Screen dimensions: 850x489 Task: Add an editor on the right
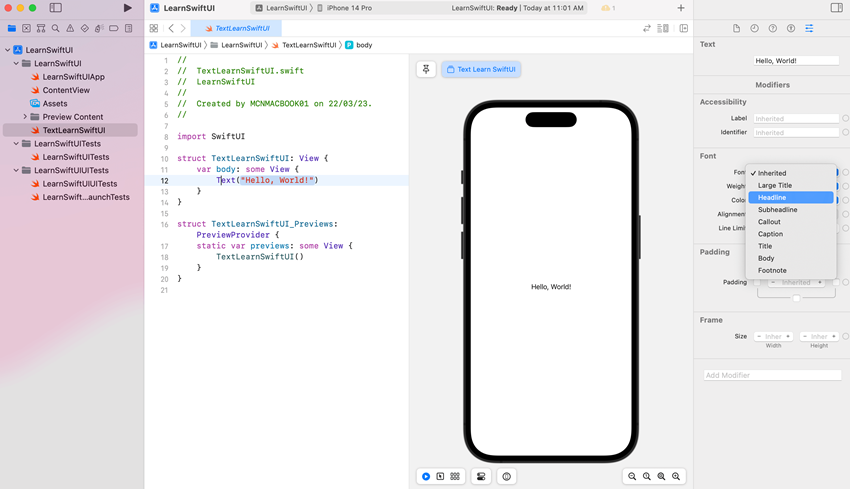point(684,28)
